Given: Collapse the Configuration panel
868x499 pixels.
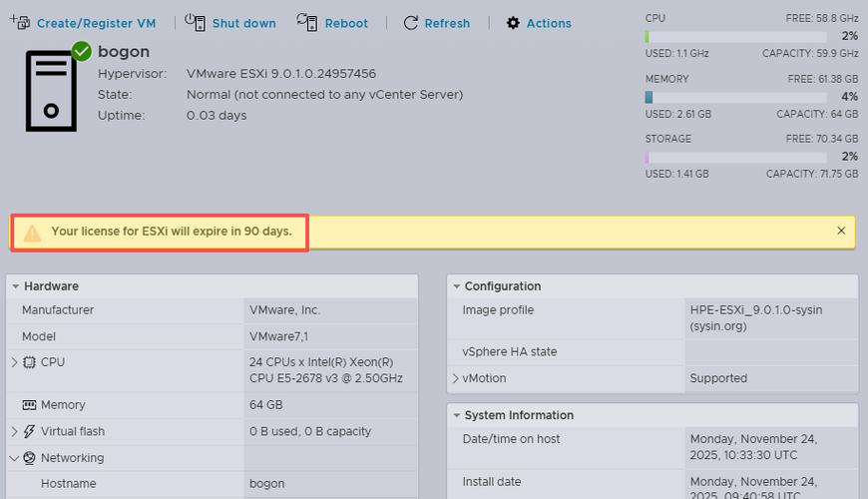Looking at the screenshot, I should 457,286.
